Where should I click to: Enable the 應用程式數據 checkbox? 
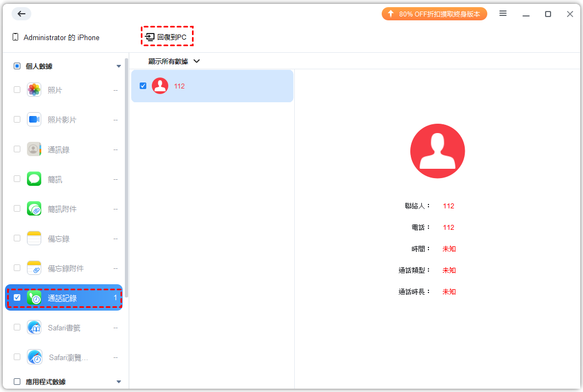click(x=17, y=382)
